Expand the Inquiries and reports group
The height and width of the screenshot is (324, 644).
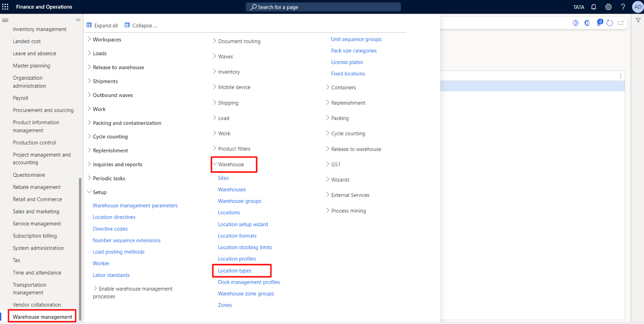point(89,164)
